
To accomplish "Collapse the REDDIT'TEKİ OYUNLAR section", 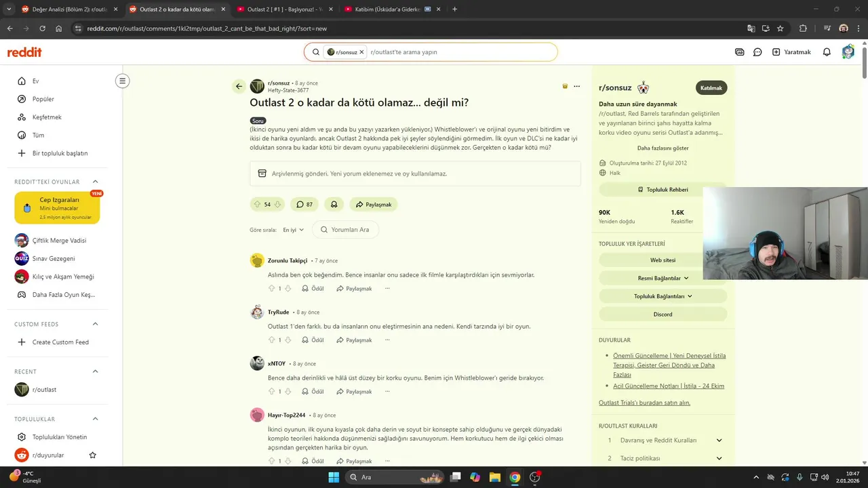I will pyautogui.click(x=95, y=182).
